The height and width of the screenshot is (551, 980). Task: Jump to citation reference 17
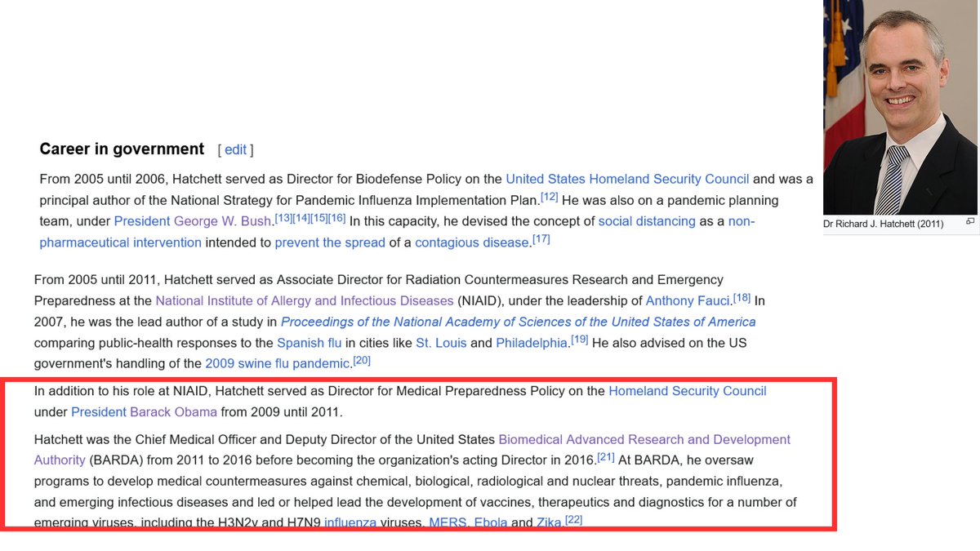click(x=541, y=239)
